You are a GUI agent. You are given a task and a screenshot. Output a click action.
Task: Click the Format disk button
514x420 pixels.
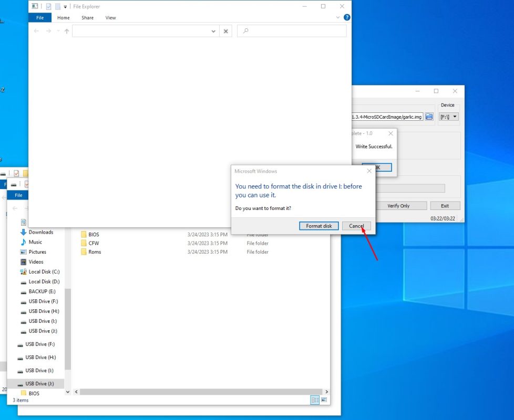point(319,226)
